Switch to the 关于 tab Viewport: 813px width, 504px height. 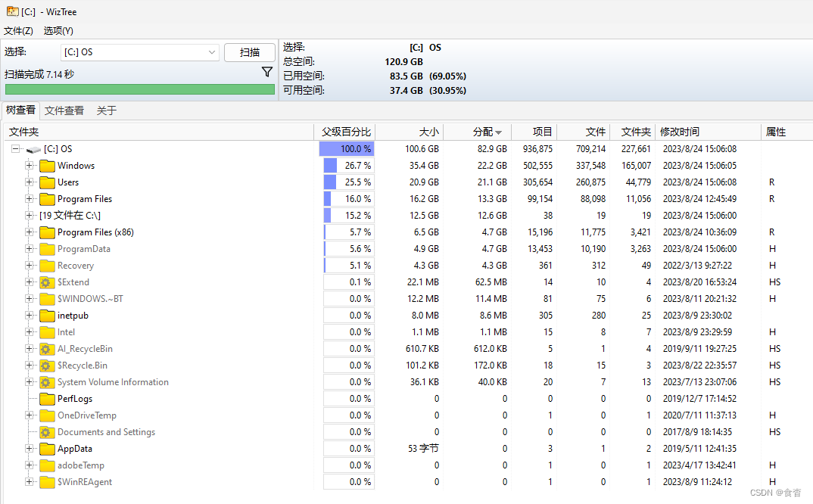106,110
